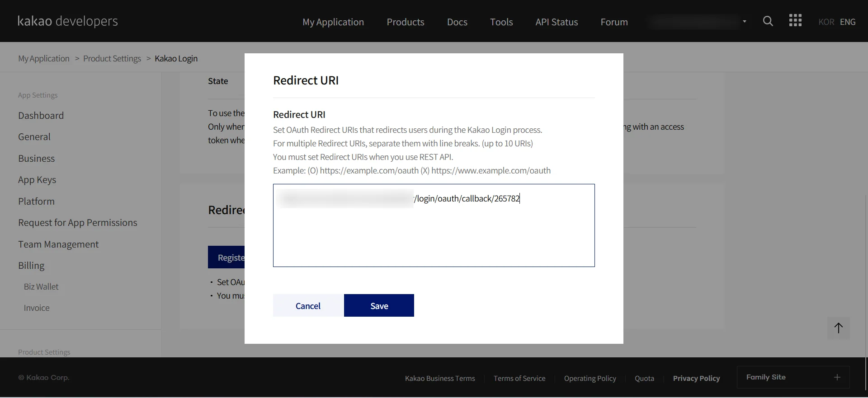The height and width of the screenshot is (398, 868).
Task: Click the '© Kakao Corp.' footer text
Action: (44, 378)
